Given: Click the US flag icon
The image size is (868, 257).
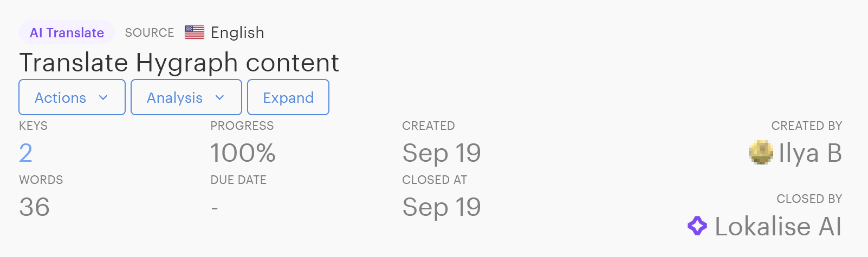Looking at the screenshot, I should (x=195, y=32).
